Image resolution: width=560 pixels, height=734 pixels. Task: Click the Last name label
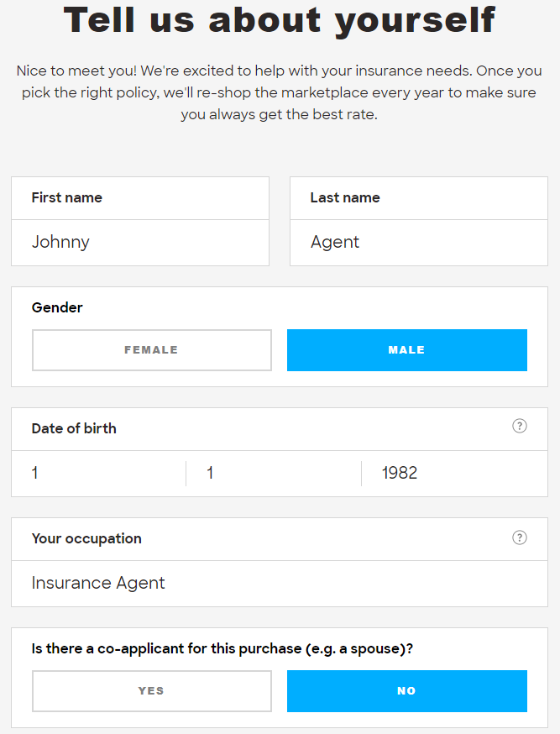345,197
